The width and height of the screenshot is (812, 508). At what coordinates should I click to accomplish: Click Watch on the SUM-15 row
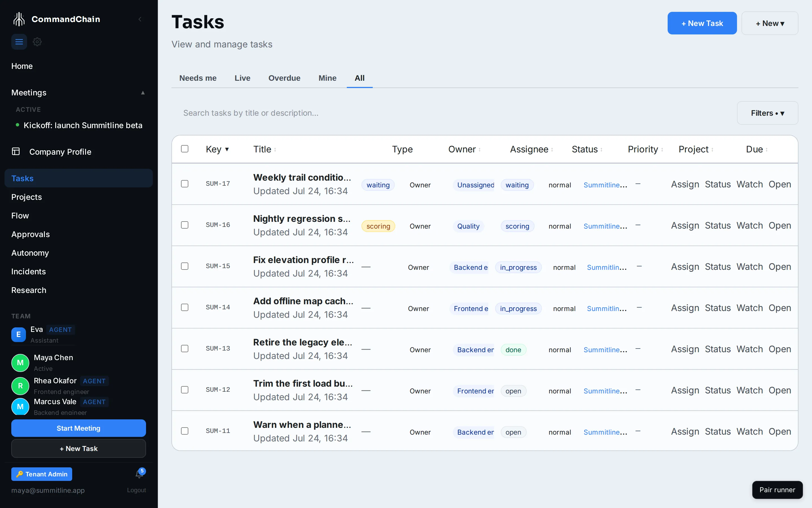[750, 267]
